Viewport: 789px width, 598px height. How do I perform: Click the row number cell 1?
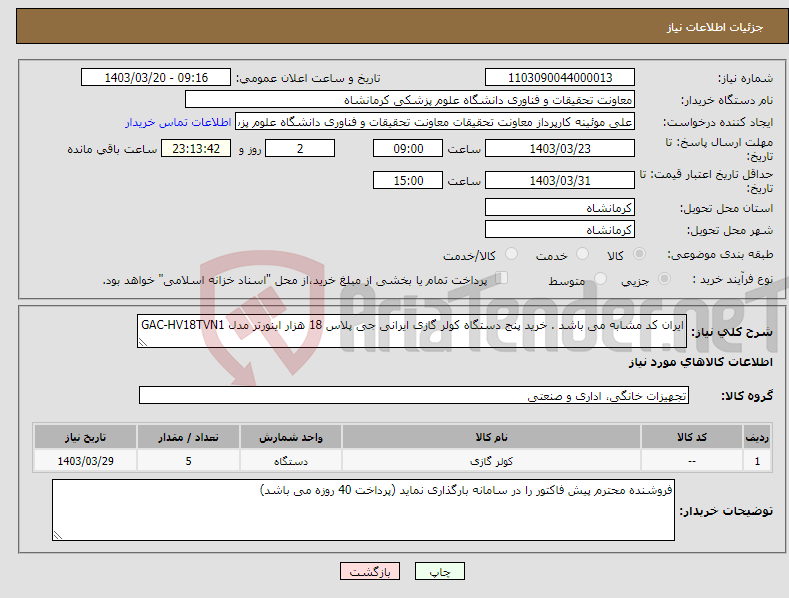(757, 461)
